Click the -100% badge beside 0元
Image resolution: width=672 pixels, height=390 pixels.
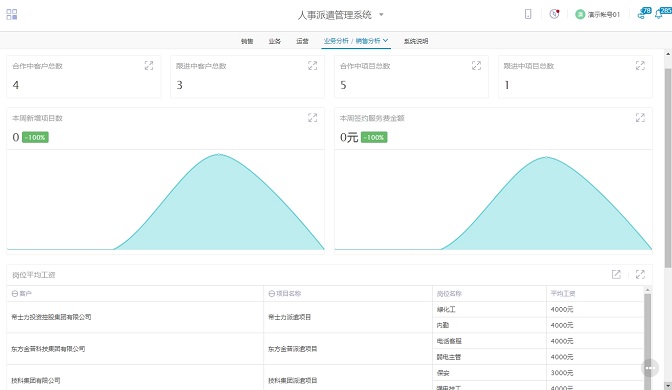coord(374,137)
